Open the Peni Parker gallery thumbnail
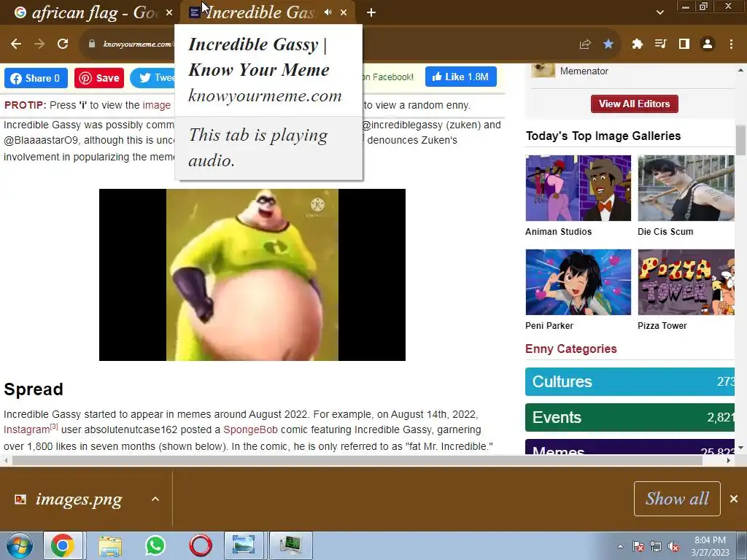This screenshot has height=560, width=747. (578, 282)
